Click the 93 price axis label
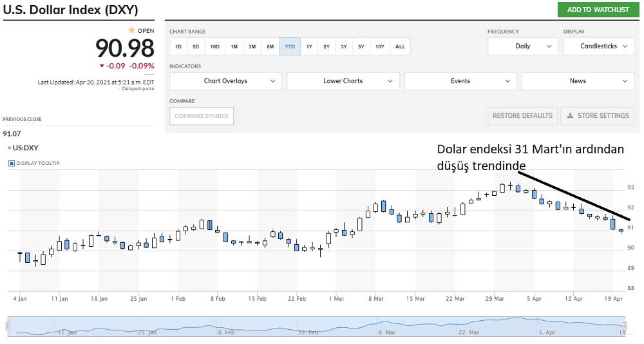This screenshot has width=644, height=344. (630, 187)
